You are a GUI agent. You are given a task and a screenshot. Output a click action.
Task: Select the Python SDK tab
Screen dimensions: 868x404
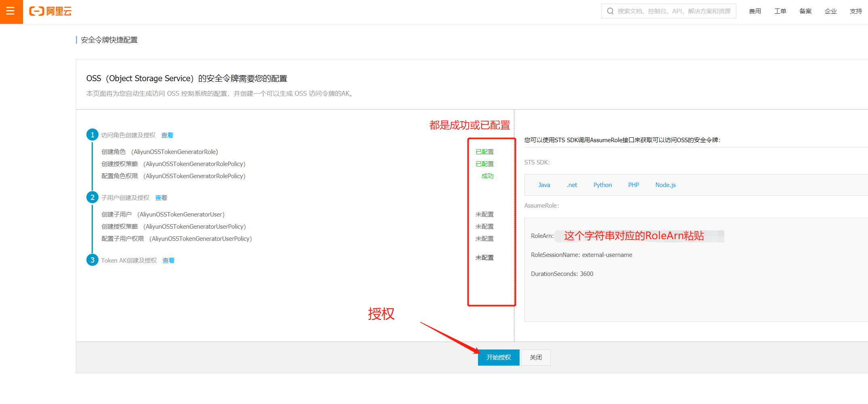[x=602, y=185]
